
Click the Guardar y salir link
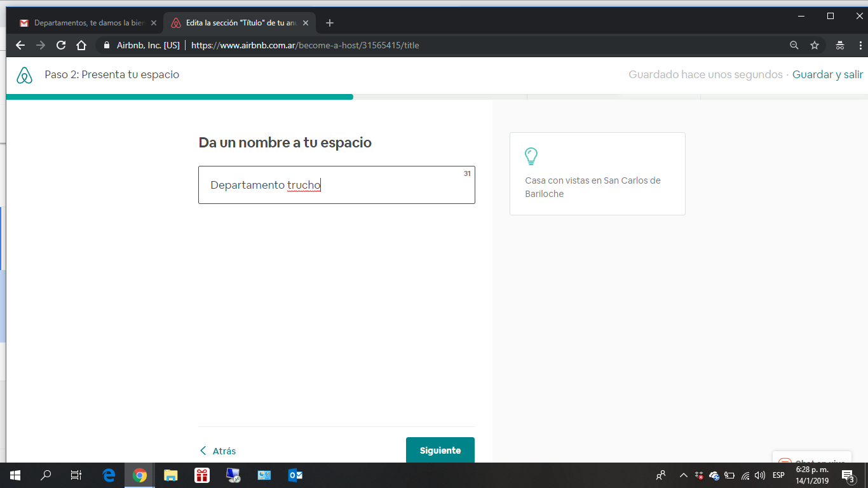827,74
